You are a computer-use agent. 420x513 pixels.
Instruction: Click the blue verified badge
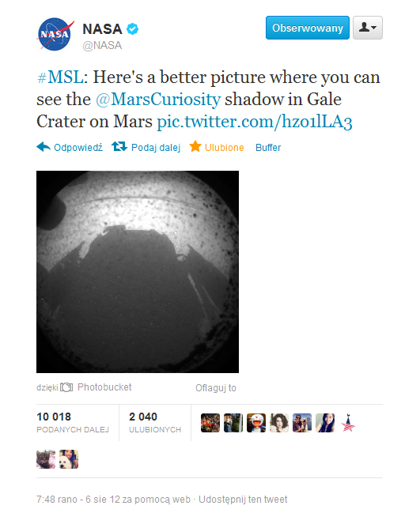click(132, 28)
